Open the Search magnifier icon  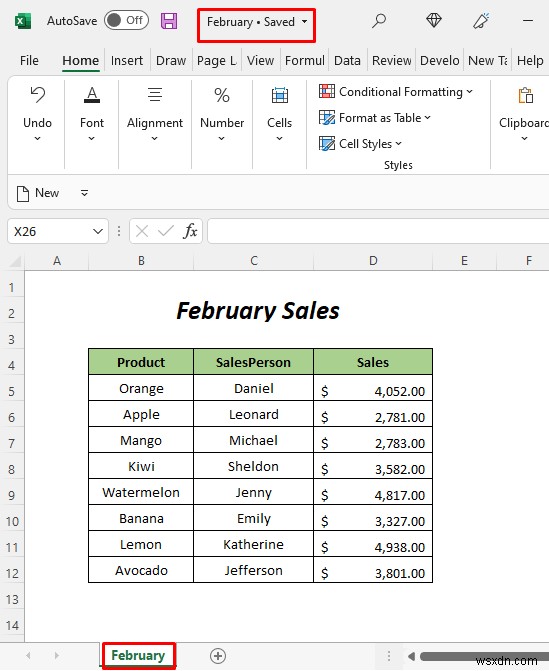(379, 21)
